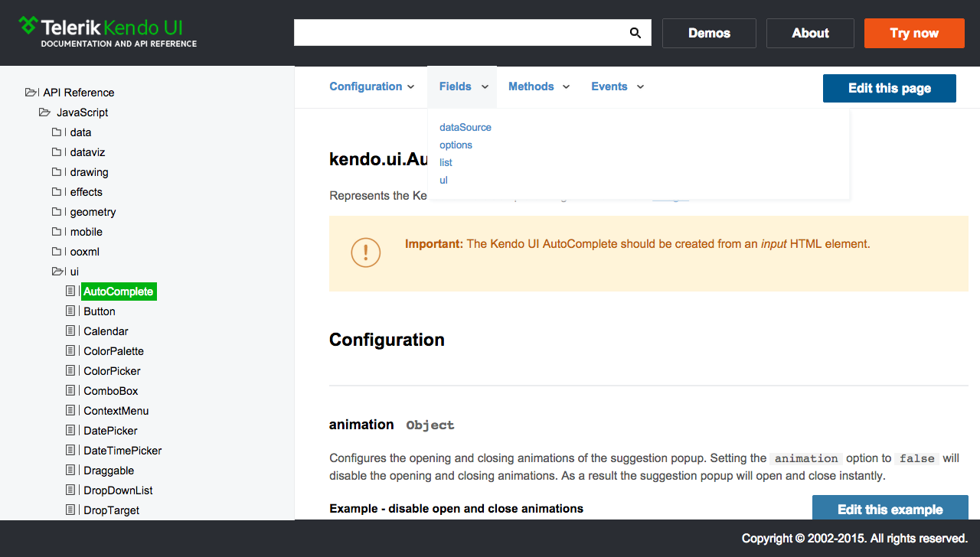Open the DropDownList API page
This screenshot has width=980, height=557.
point(118,490)
